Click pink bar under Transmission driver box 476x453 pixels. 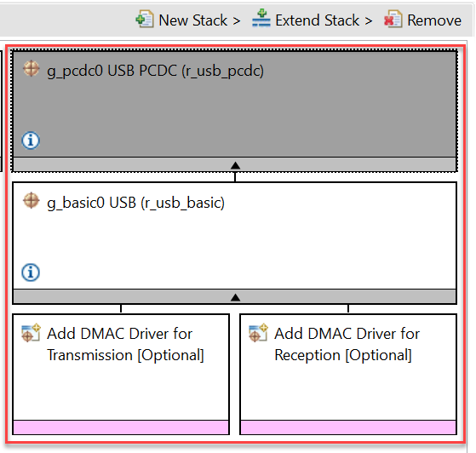pyautogui.click(x=121, y=427)
